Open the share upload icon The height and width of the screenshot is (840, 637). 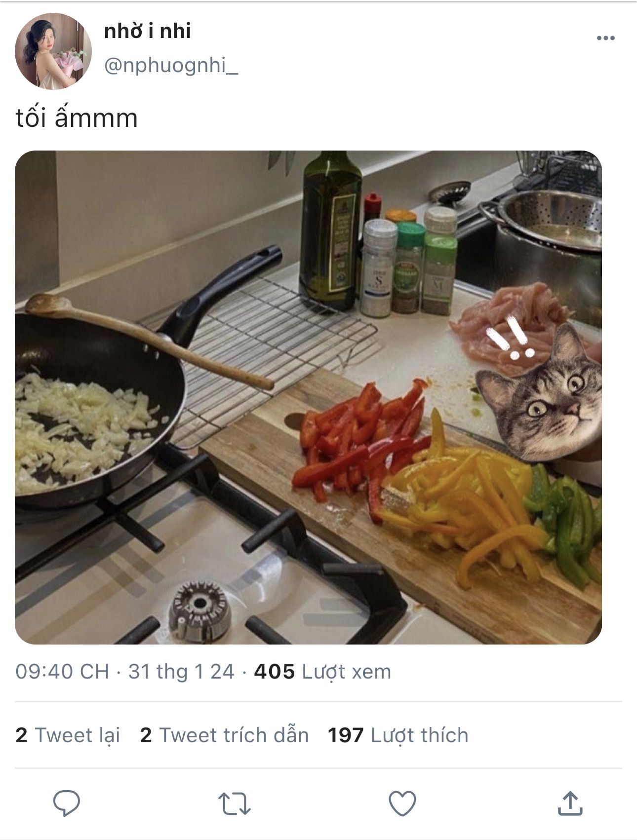[x=570, y=803]
